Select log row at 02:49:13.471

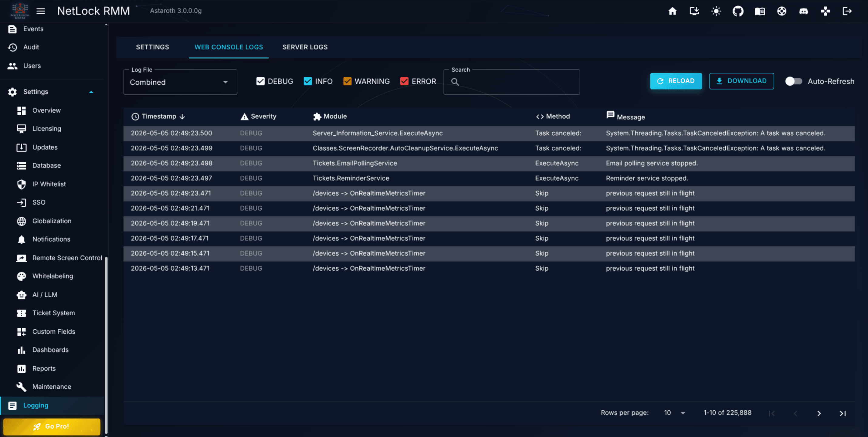pos(489,269)
